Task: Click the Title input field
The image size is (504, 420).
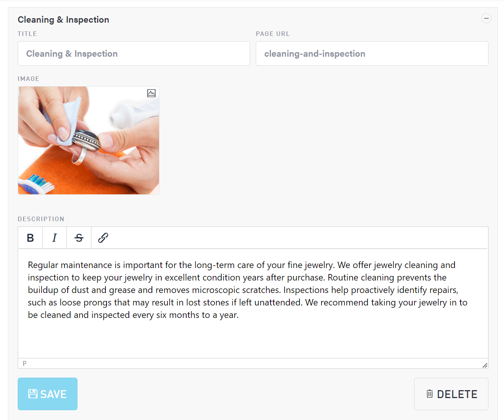Action: tap(134, 54)
